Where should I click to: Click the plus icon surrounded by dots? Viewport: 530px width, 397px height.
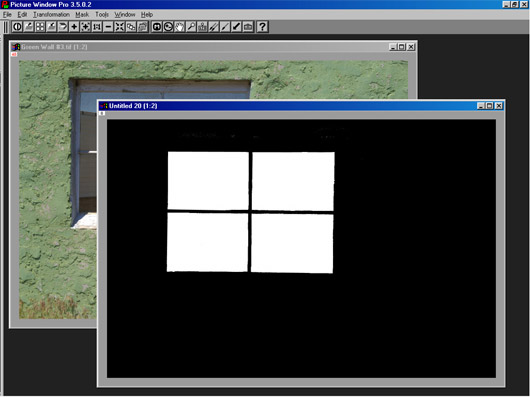click(86, 27)
